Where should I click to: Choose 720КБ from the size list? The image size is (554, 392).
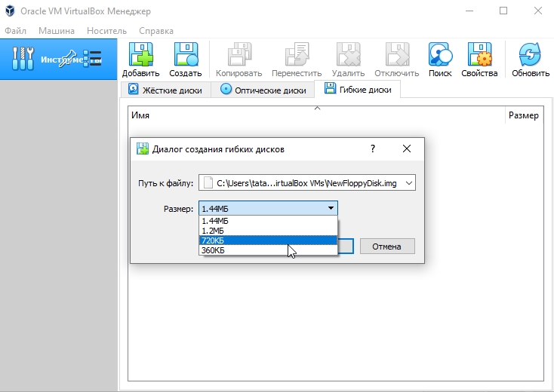tap(268, 240)
